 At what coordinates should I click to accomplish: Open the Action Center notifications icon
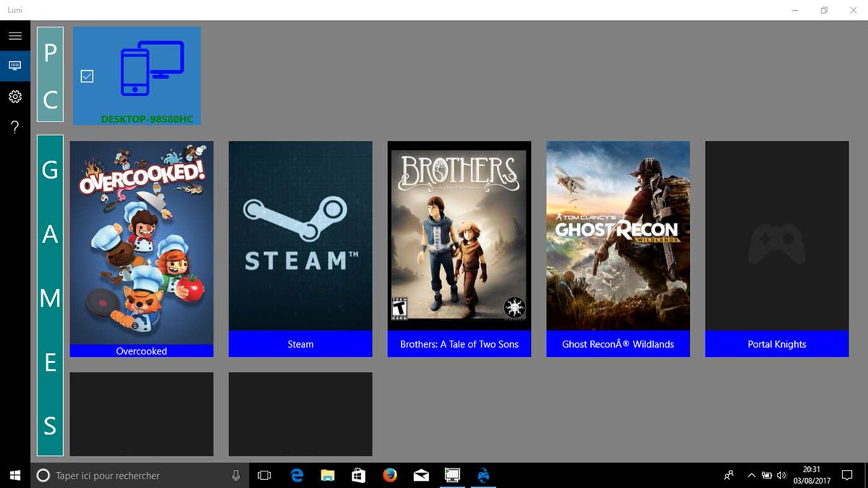click(847, 475)
